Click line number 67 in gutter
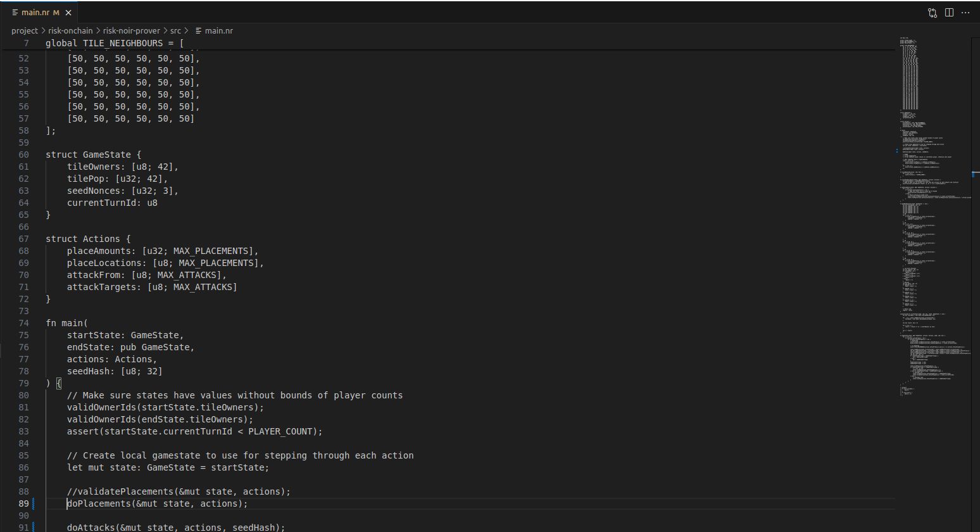Viewport: 980px width, 532px height. click(23, 239)
